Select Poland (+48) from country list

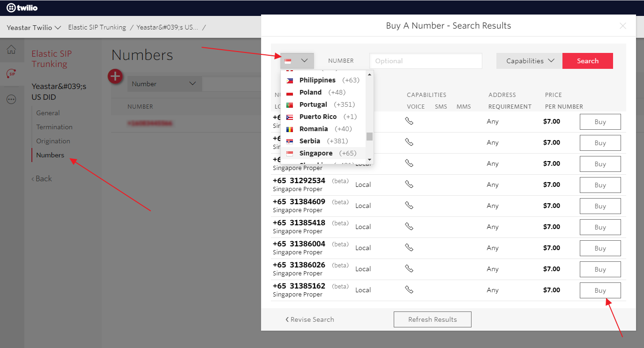(323, 92)
